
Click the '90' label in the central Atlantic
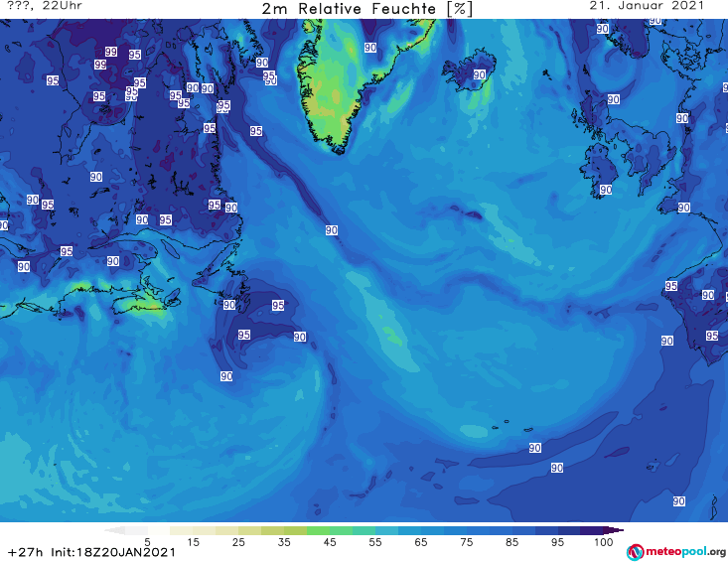tap(331, 230)
